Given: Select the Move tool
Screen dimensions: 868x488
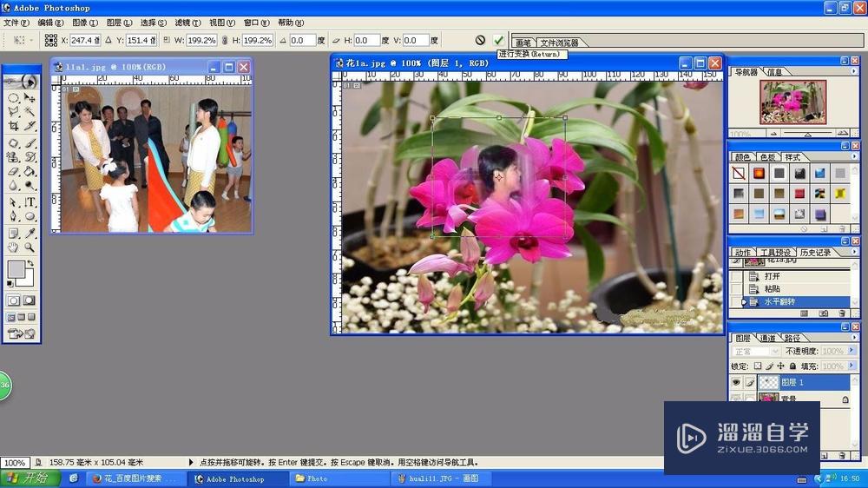Looking at the screenshot, I should click(30, 98).
